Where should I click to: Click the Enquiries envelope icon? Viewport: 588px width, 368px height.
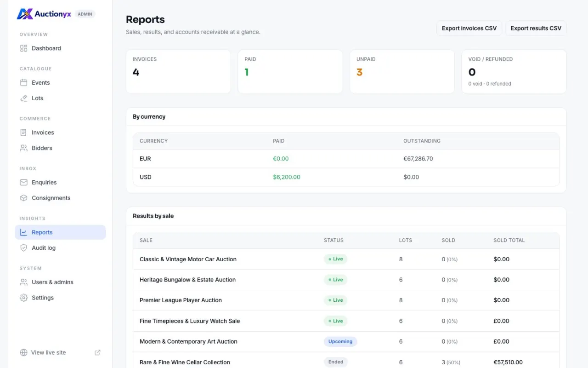click(x=24, y=183)
